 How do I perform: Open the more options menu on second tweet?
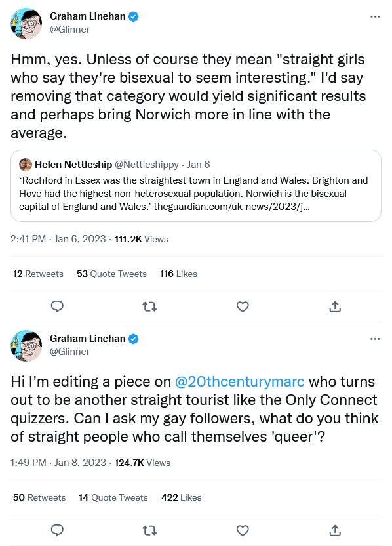click(375, 338)
